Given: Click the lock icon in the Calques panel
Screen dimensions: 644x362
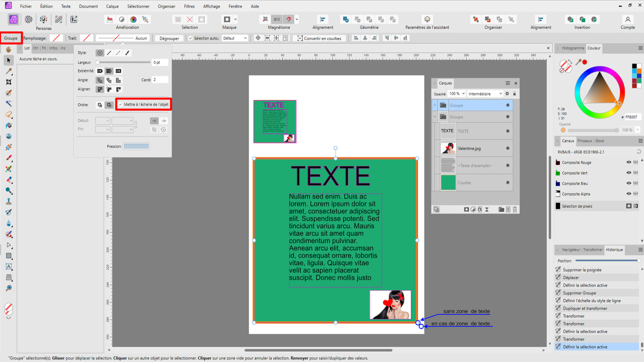Looking at the screenshot, I should pyautogui.click(x=514, y=94).
